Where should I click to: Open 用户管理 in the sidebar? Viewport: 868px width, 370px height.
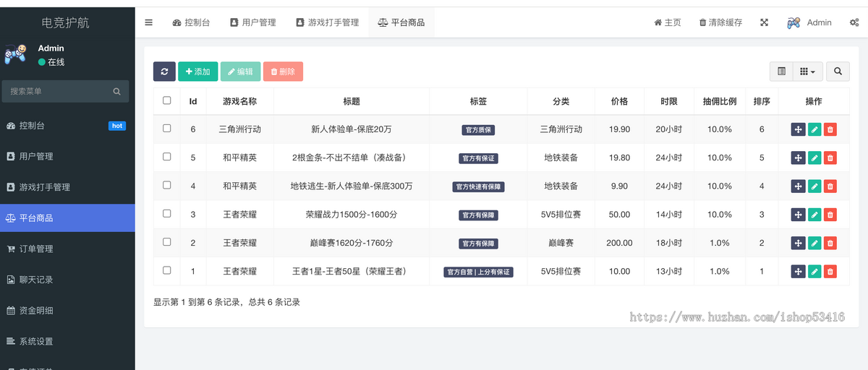67,156
